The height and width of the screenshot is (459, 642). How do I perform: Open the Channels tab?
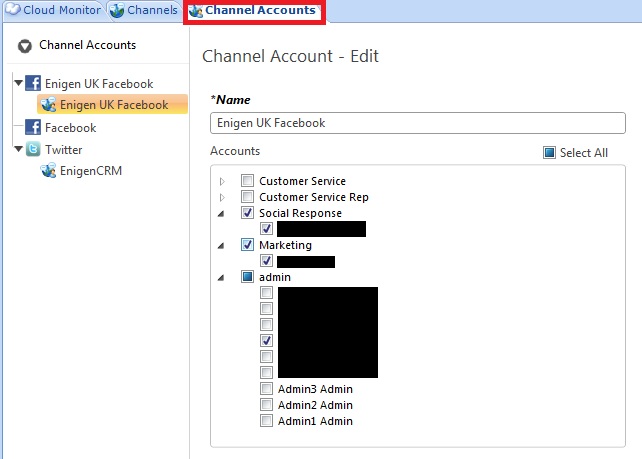[x=145, y=11]
